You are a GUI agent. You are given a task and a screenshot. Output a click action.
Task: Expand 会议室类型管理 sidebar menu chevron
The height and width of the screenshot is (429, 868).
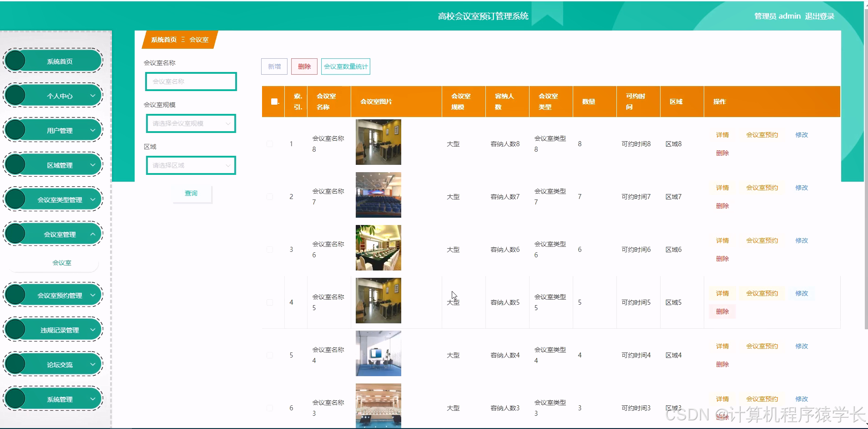93,199
